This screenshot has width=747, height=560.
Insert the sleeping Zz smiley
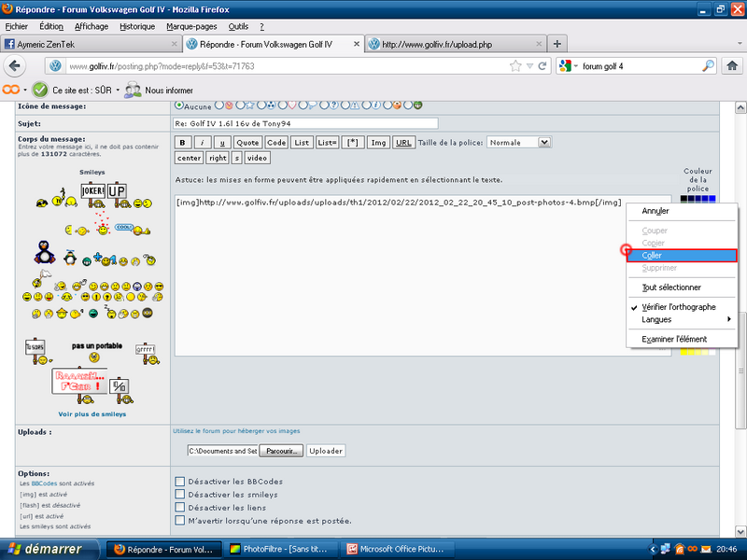110,312
